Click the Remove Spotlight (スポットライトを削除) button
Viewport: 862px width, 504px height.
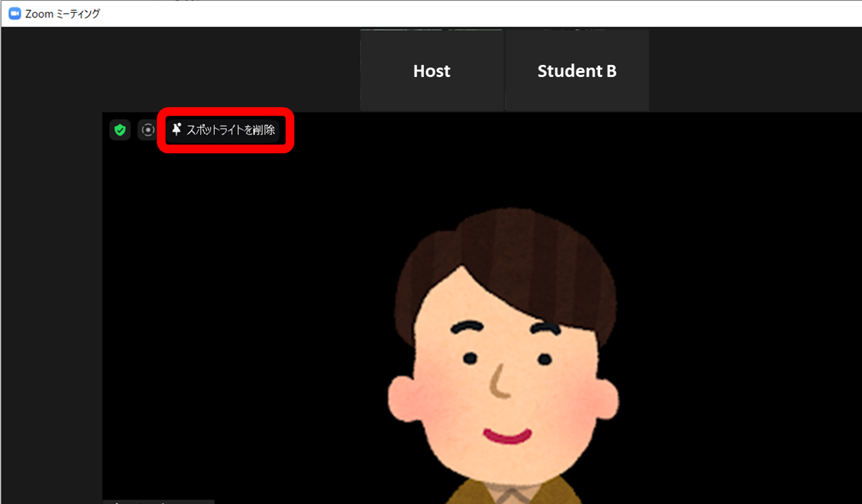pos(223,130)
